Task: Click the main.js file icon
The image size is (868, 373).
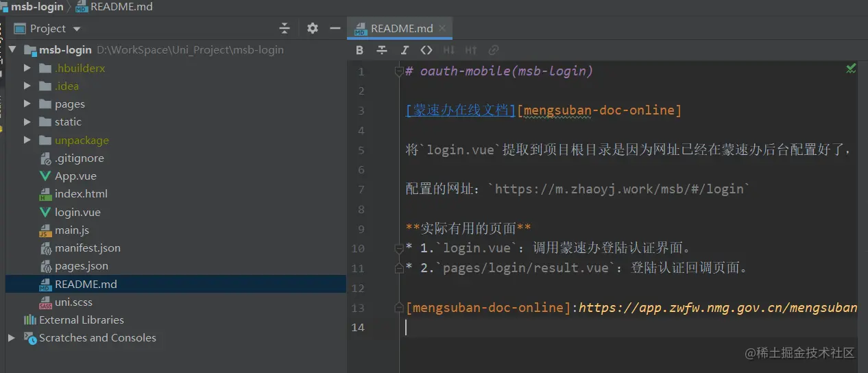Action: click(45, 230)
